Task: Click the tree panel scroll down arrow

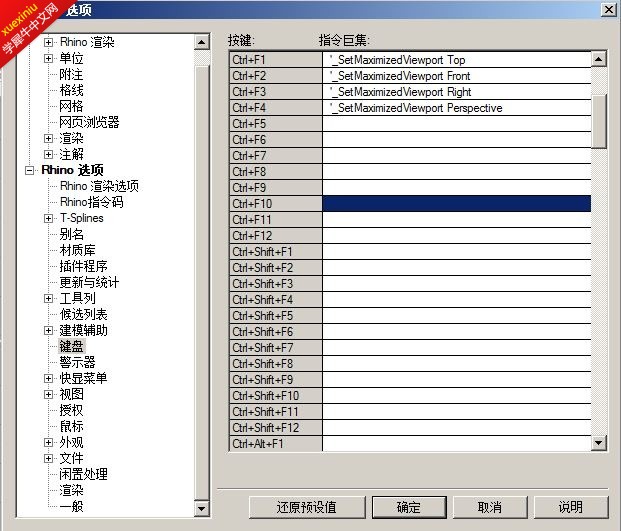Action: coord(202,508)
